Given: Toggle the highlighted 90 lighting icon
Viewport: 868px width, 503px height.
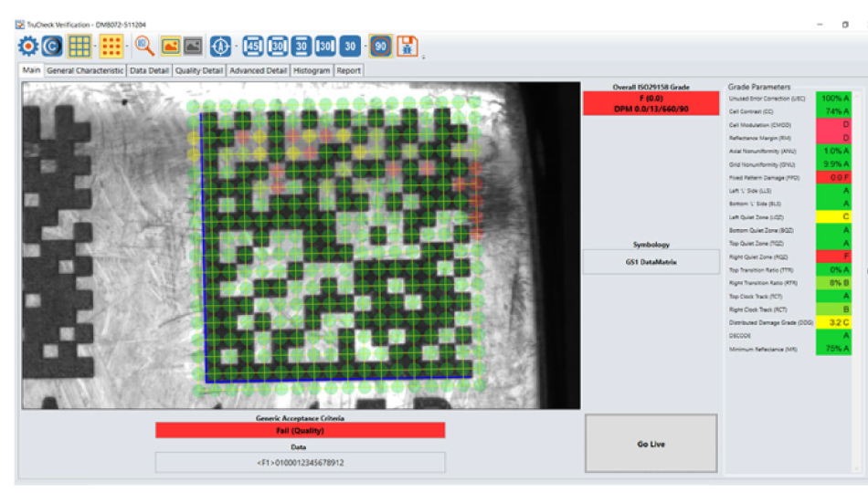Looking at the screenshot, I should click(x=381, y=46).
